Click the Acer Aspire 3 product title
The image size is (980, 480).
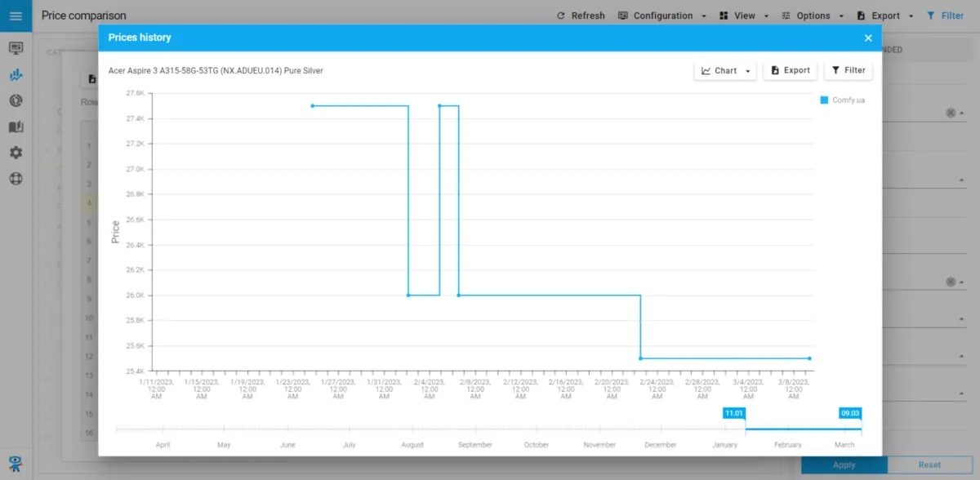(x=216, y=71)
